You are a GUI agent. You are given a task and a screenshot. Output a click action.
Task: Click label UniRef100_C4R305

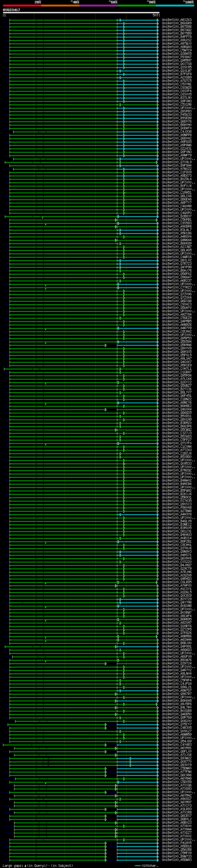click(x=177, y=728)
